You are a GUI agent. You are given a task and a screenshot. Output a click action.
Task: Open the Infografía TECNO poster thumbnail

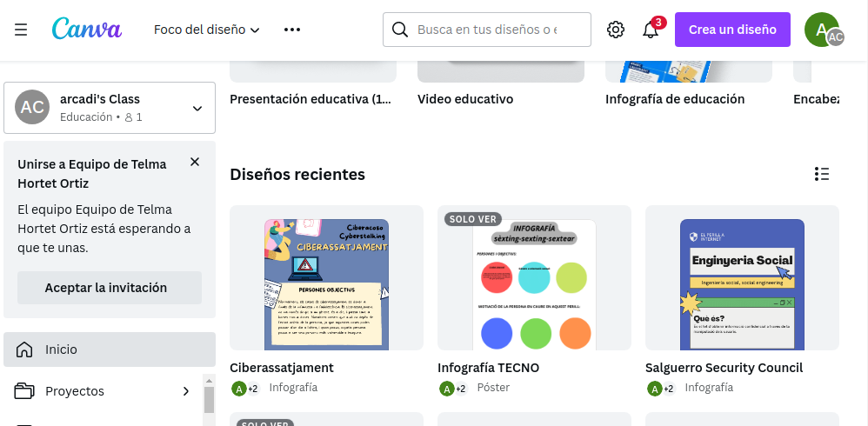pyautogui.click(x=534, y=278)
